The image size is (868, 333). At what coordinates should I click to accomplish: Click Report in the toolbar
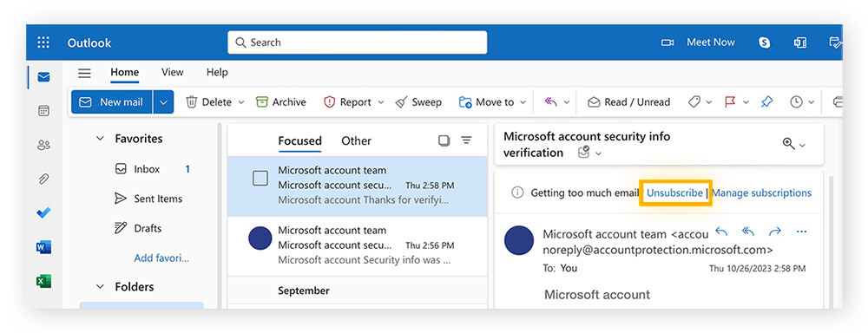(348, 102)
